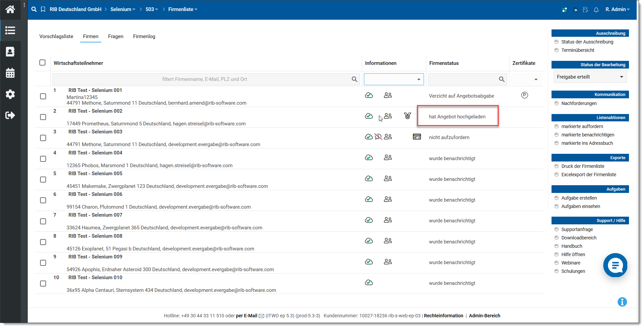Click into the Firmenstatus filter field
The width and height of the screenshot is (644, 328).
pyautogui.click(x=467, y=79)
